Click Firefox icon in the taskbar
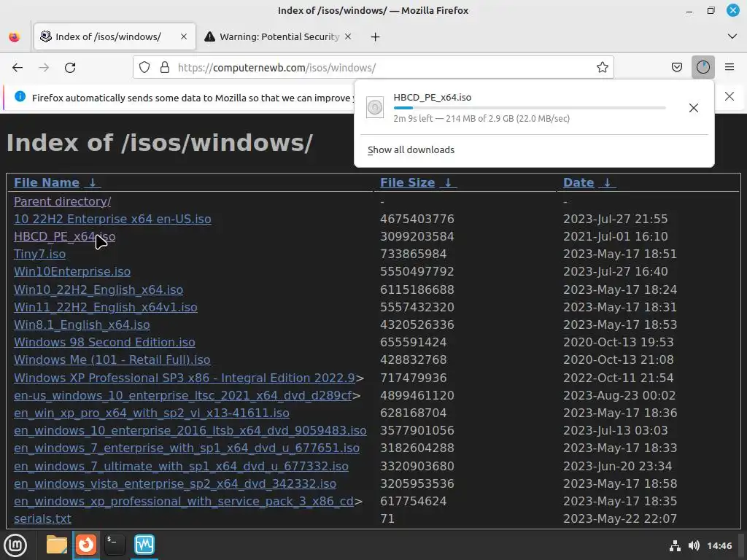 pos(86,545)
